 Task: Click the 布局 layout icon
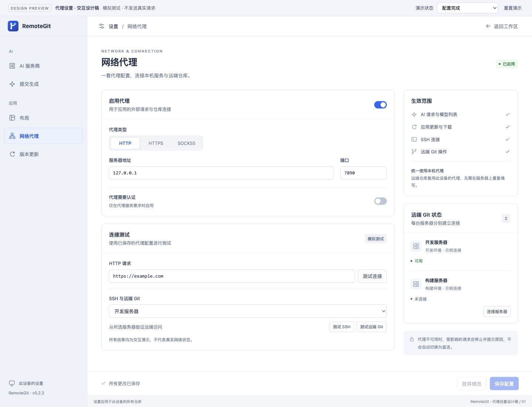pos(12,118)
